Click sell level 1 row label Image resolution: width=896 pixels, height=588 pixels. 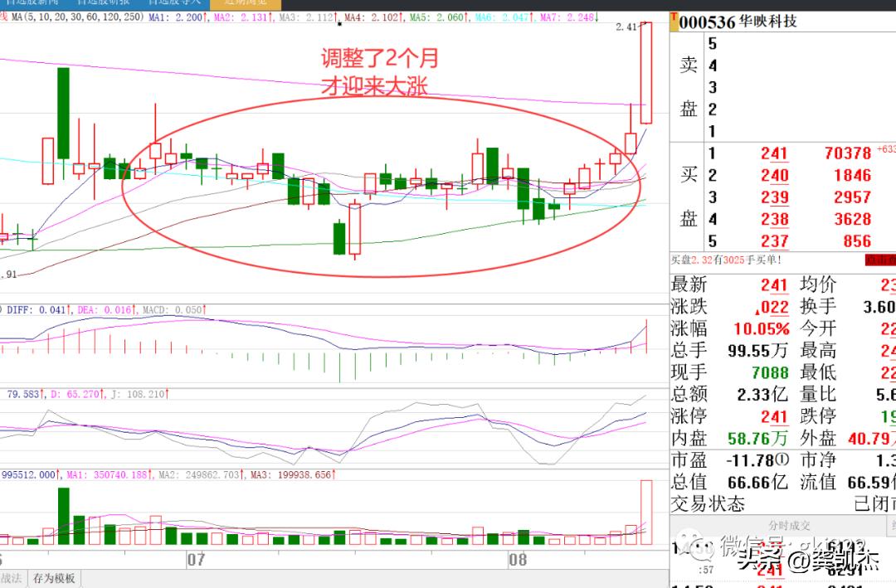(x=712, y=131)
